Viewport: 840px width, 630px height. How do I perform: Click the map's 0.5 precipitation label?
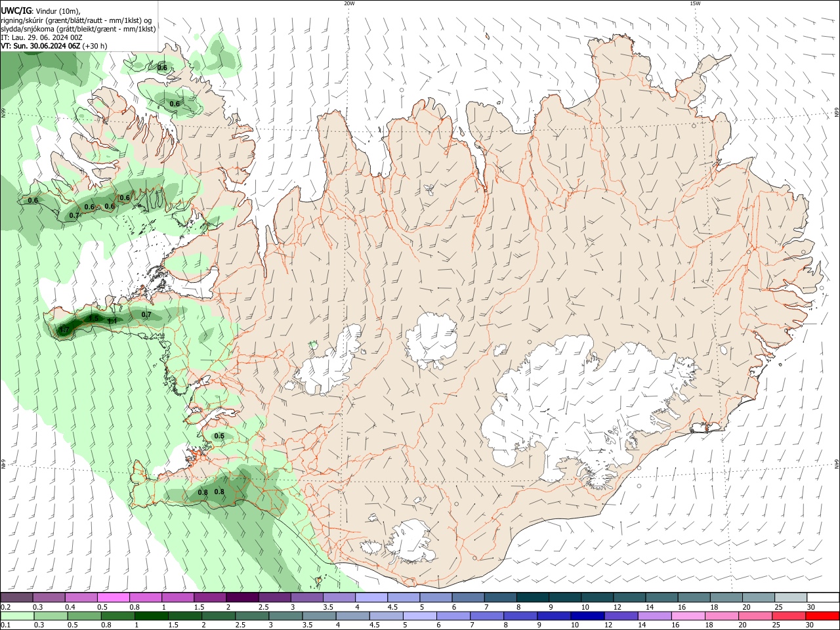click(x=219, y=436)
